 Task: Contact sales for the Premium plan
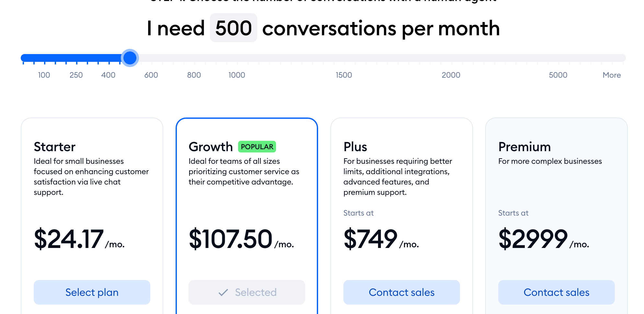point(556,292)
